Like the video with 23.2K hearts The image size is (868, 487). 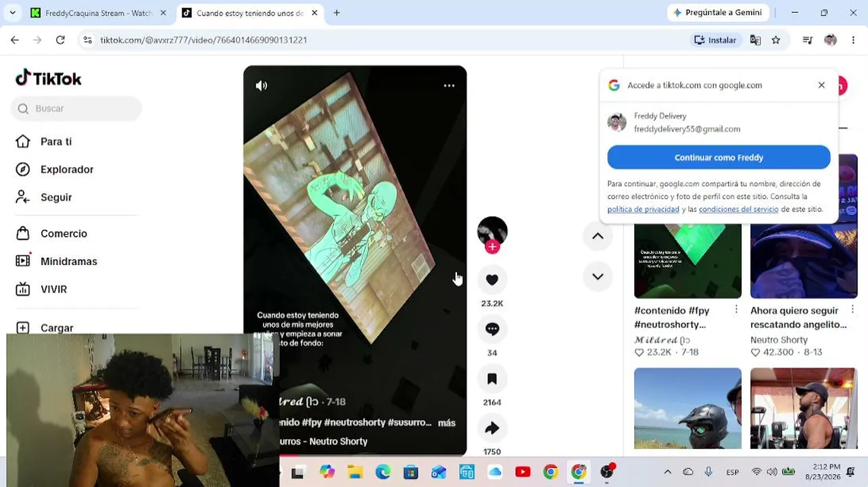point(492,279)
